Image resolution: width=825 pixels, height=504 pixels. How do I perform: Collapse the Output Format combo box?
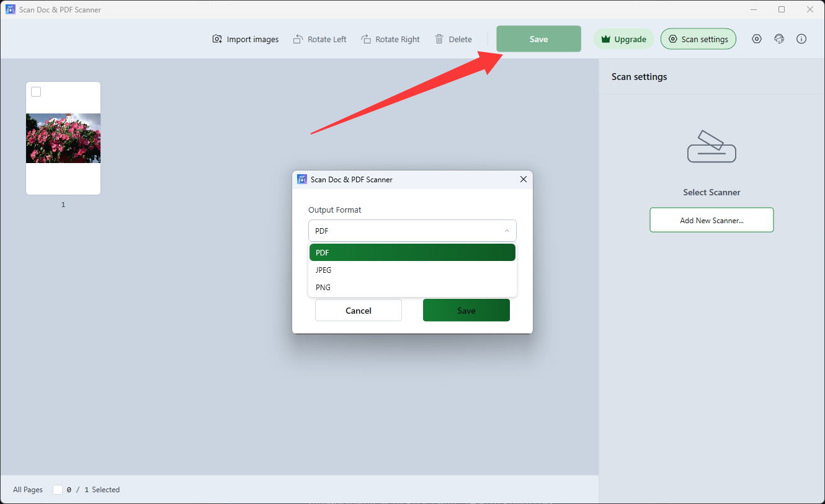point(412,231)
